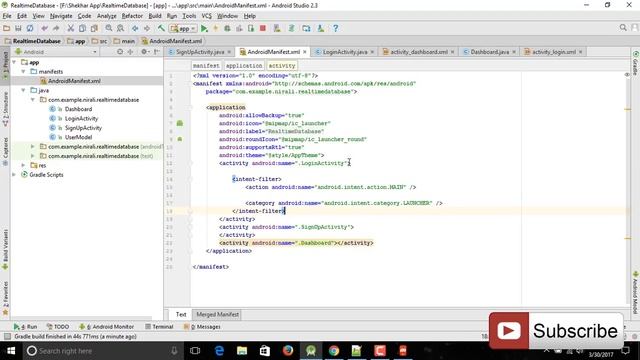Click Scroll from Source target icon

click(120, 52)
